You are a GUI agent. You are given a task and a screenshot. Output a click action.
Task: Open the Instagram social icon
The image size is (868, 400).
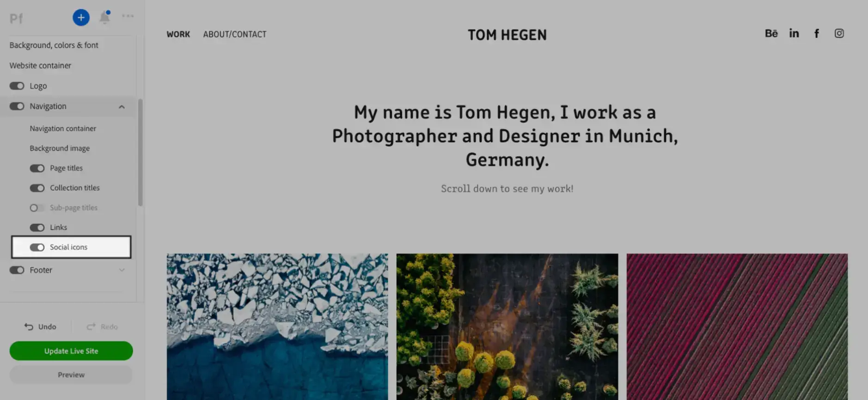coord(839,33)
